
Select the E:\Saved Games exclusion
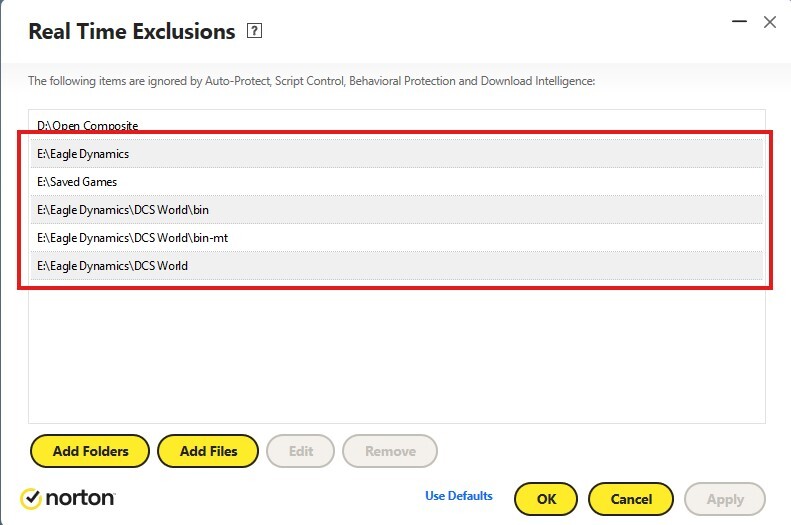[397, 182]
